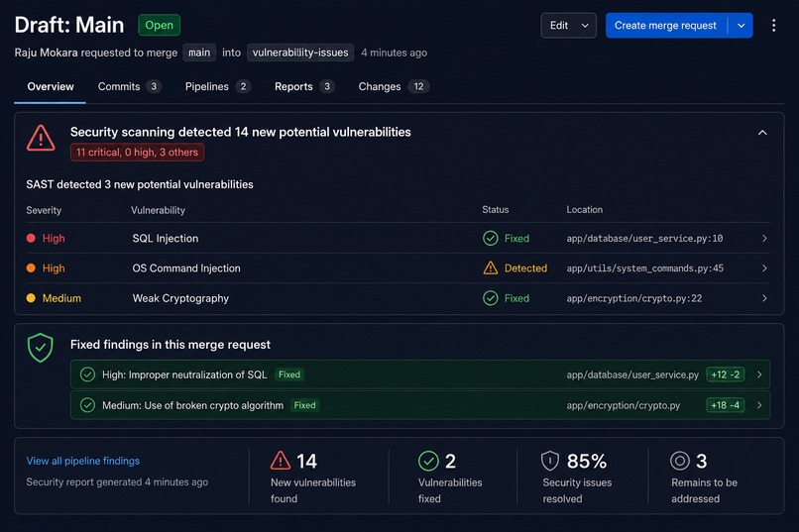Click the Severity column header
This screenshot has height=532, width=799.
click(x=44, y=210)
